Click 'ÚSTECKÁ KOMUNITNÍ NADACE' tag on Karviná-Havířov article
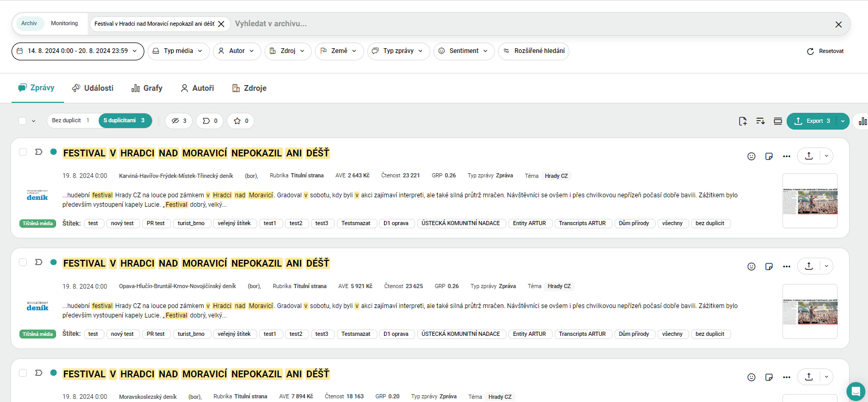868x402 pixels. point(461,224)
